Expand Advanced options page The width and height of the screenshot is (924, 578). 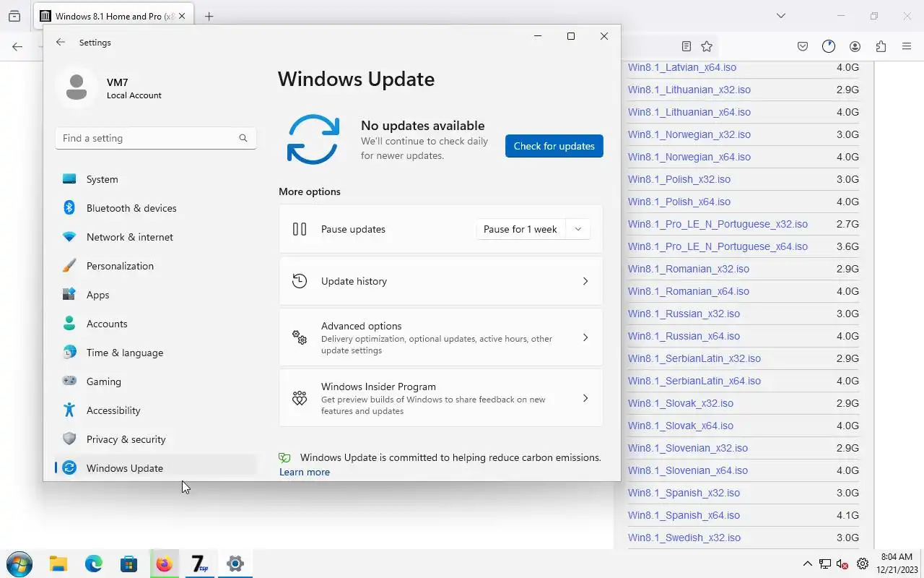440,337
